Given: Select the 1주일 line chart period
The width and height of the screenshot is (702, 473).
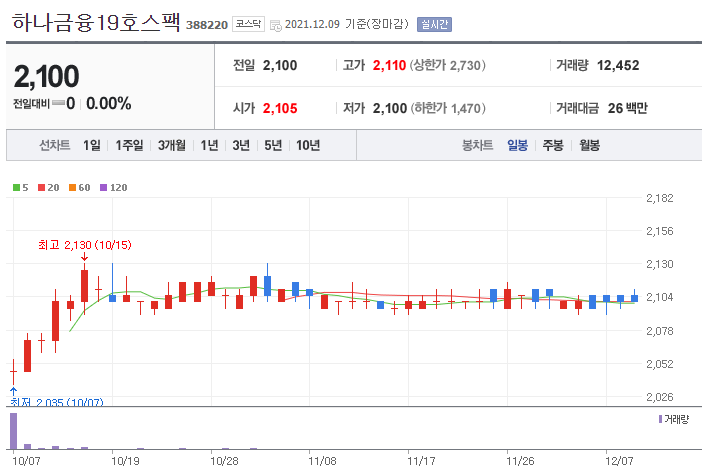Looking at the screenshot, I should [129, 145].
